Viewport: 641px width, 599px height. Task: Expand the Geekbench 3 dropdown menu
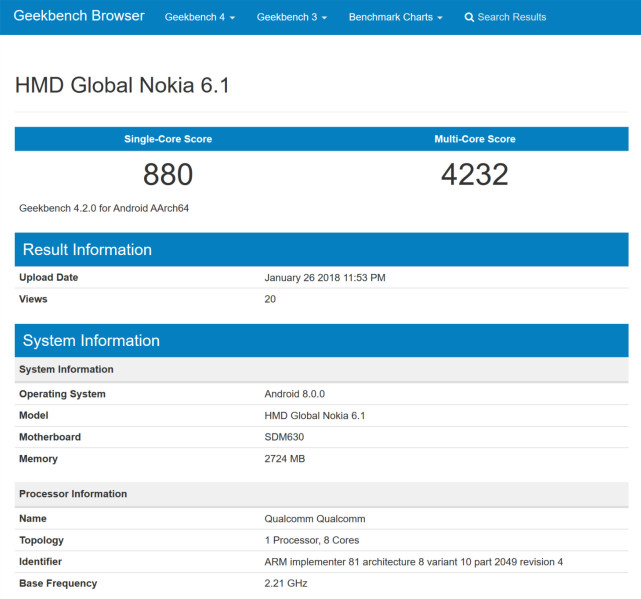click(x=292, y=17)
